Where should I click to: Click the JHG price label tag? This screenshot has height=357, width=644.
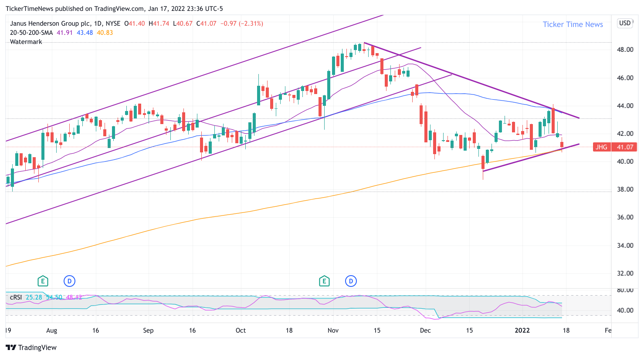[615, 147]
